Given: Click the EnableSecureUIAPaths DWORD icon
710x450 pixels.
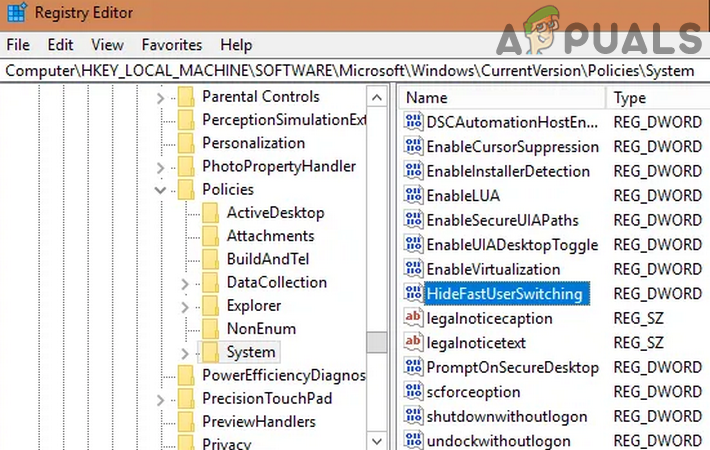Looking at the screenshot, I should (413, 220).
